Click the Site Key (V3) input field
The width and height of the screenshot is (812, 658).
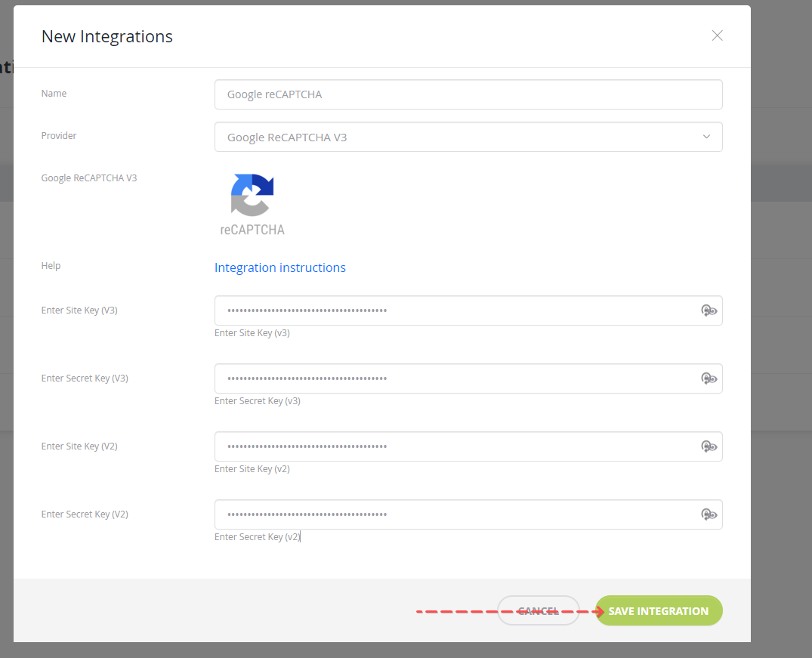click(x=468, y=310)
